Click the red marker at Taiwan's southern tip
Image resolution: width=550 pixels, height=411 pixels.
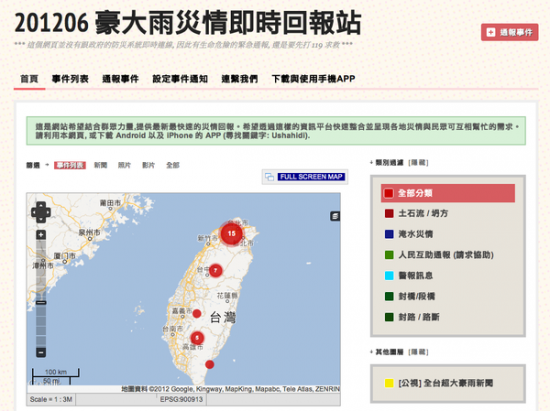[x=209, y=364]
